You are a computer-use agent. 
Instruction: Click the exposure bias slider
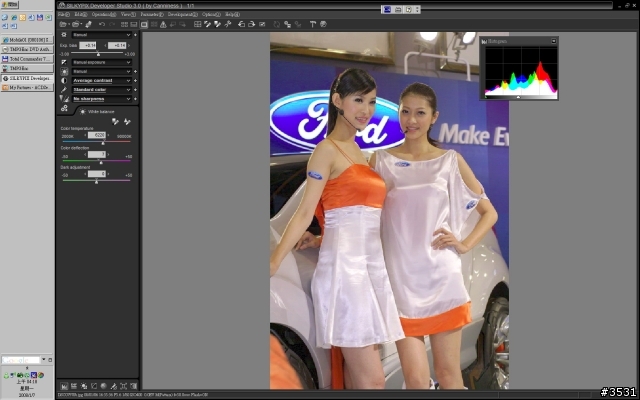pyautogui.click(x=97, y=53)
